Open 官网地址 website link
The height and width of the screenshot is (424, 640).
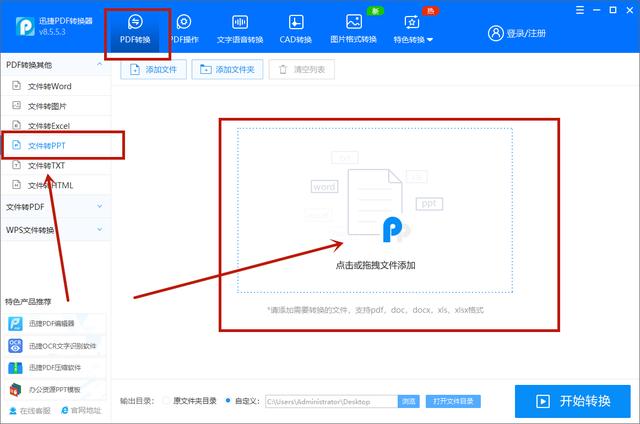click(x=81, y=411)
